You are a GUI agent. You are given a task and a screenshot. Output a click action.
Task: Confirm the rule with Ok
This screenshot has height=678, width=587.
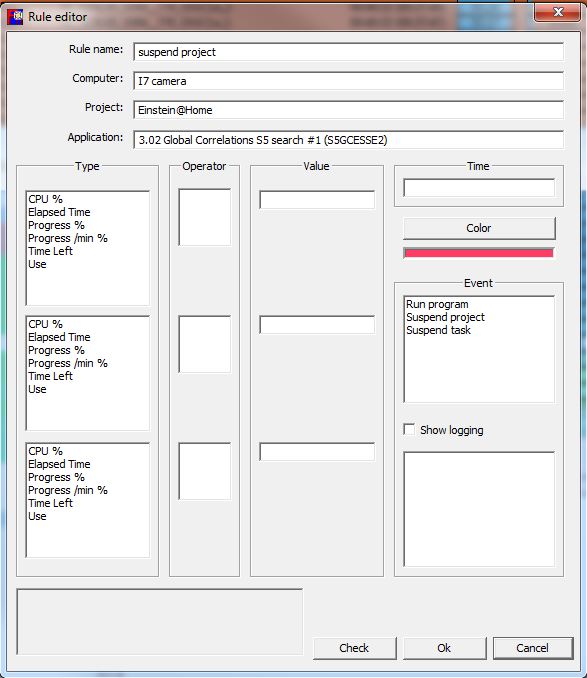coord(444,648)
